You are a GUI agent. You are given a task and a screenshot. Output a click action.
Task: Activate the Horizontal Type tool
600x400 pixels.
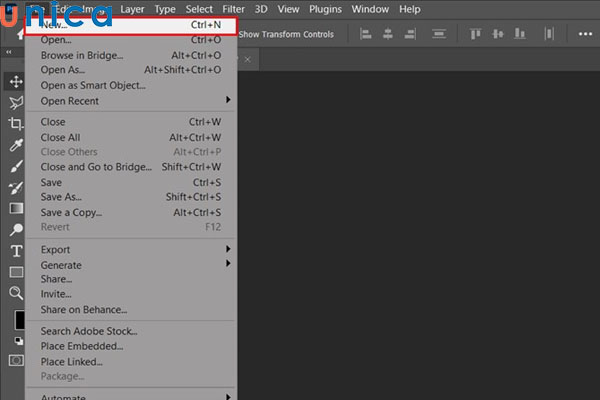tap(16, 251)
